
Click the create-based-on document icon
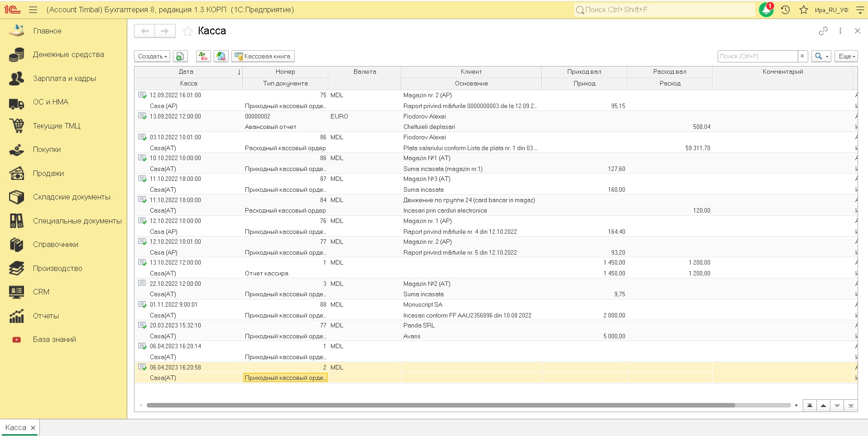(221, 56)
